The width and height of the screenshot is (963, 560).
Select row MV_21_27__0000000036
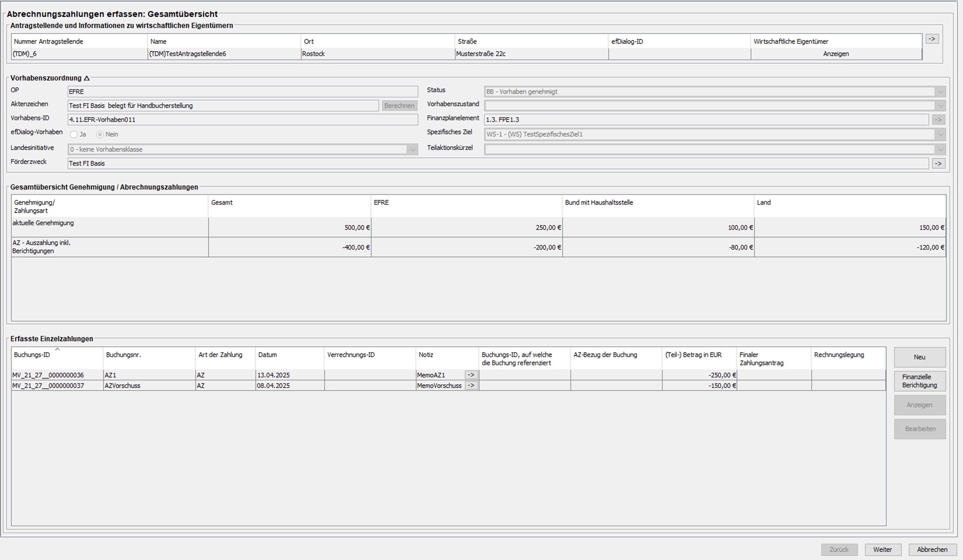click(48, 375)
